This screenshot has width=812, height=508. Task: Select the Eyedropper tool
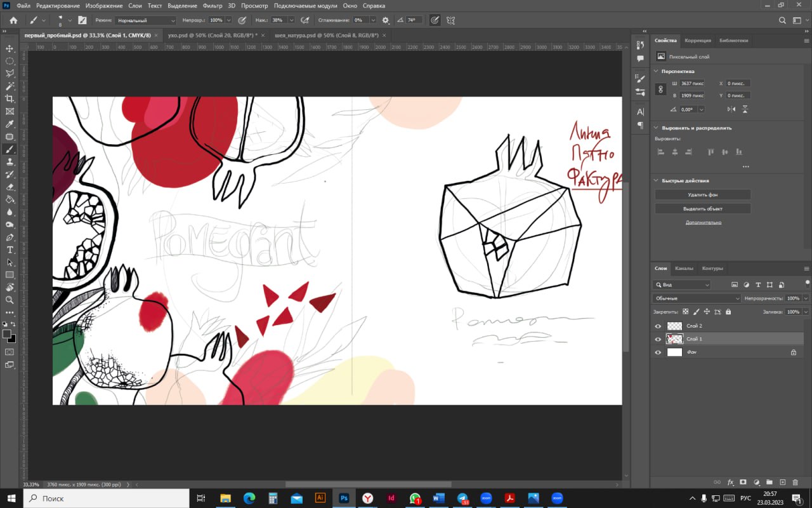10,124
